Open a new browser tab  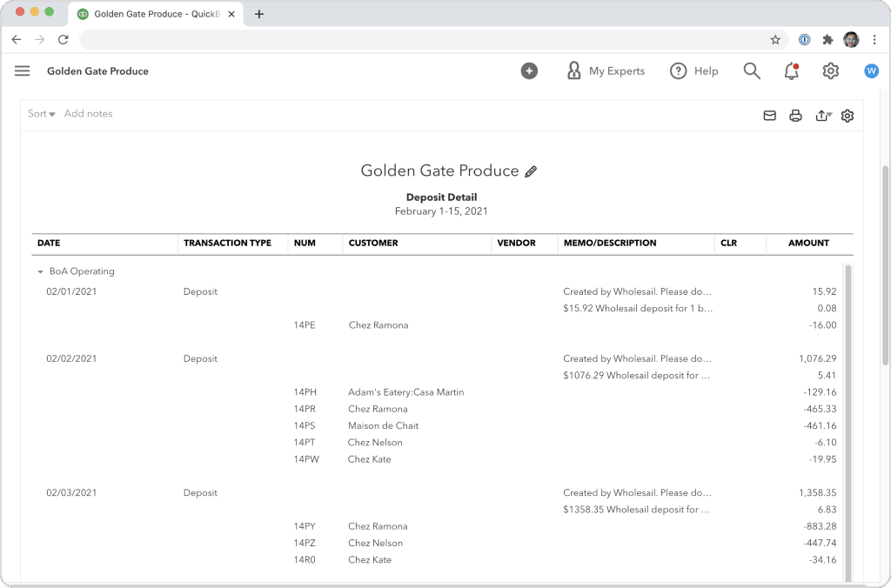tap(259, 14)
